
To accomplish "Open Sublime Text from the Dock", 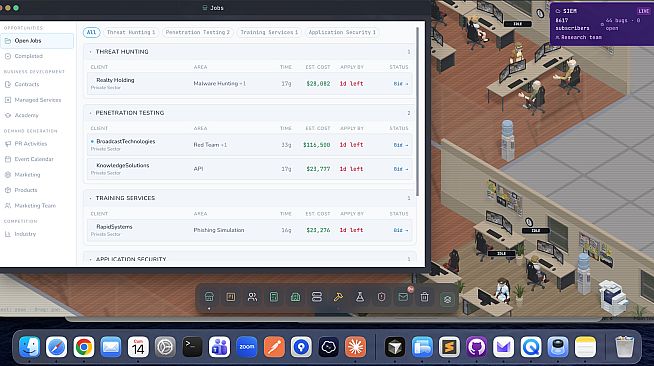I will pos(449,347).
